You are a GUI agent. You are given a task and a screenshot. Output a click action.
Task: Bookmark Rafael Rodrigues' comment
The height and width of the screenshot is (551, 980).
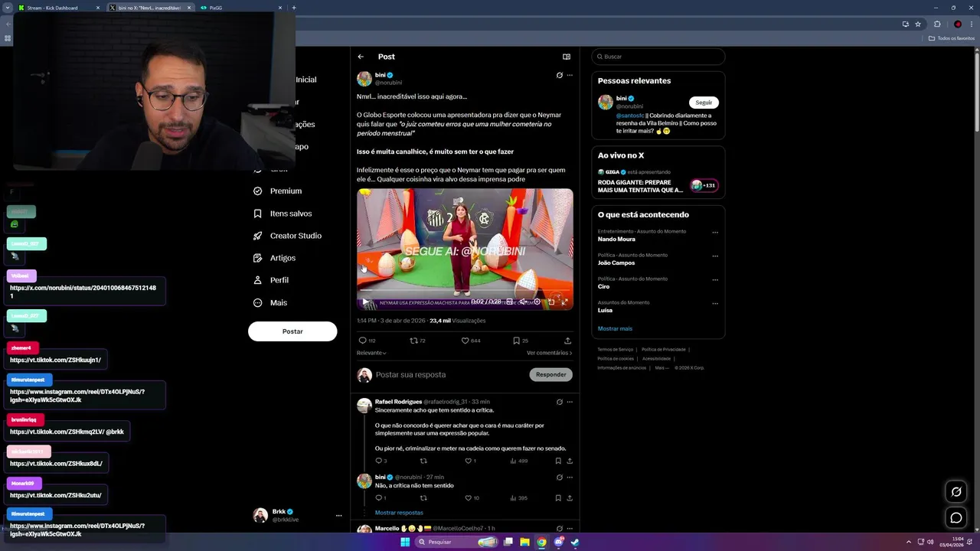[558, 461]
